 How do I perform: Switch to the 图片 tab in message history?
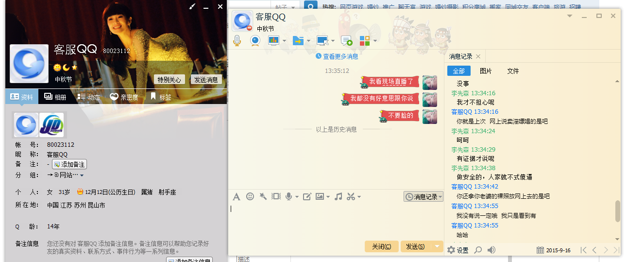[x=486, y=71]
